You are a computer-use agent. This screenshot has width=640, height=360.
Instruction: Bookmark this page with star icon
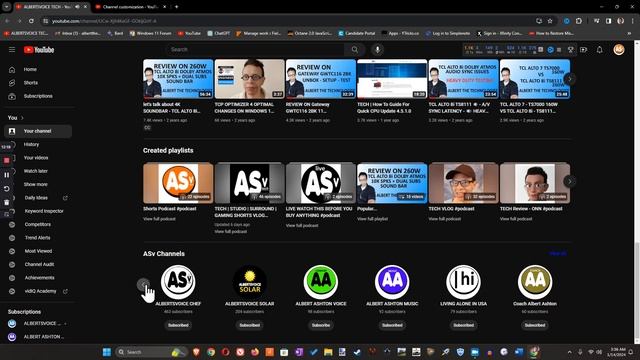[x=550, y=21]
